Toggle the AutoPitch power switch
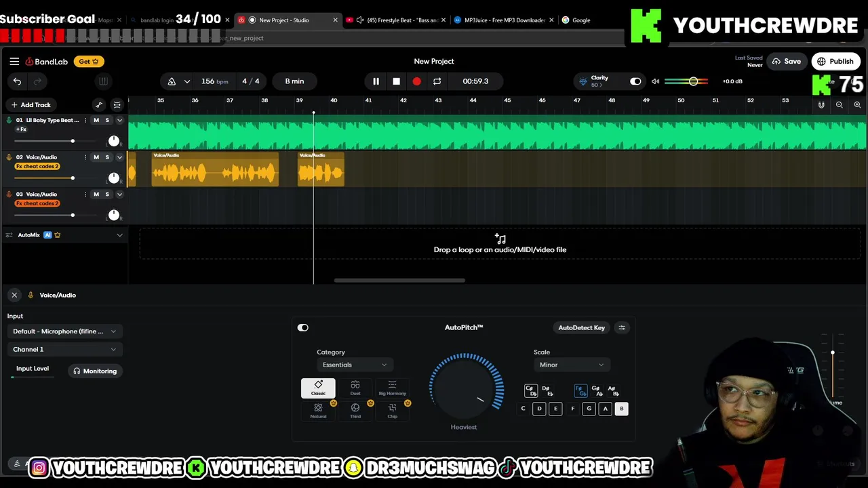 tap(302, 327)
